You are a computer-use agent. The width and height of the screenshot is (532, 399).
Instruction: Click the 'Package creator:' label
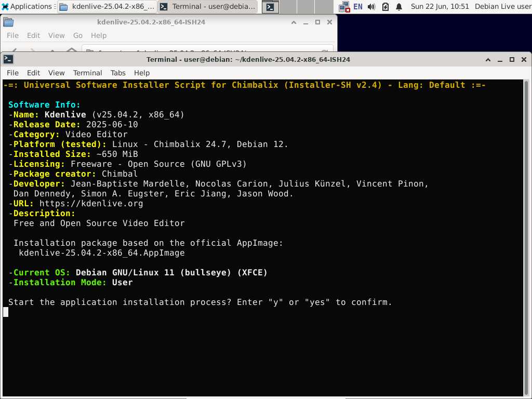(x=55, y=174)
